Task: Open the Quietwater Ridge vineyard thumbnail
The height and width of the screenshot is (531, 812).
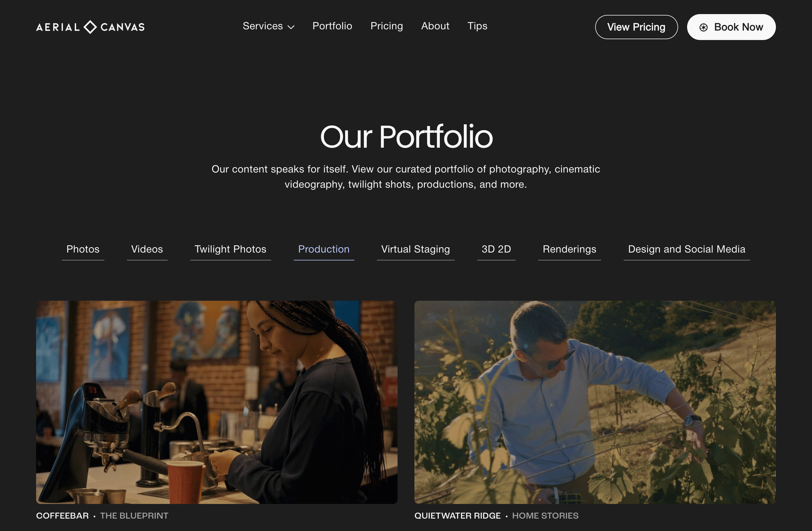Action: (x=595, y=402)
